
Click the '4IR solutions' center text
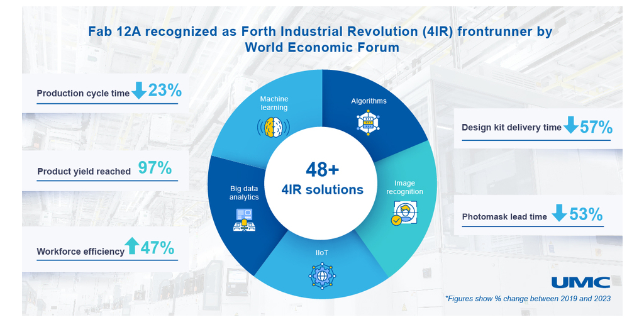coord(323,190)
